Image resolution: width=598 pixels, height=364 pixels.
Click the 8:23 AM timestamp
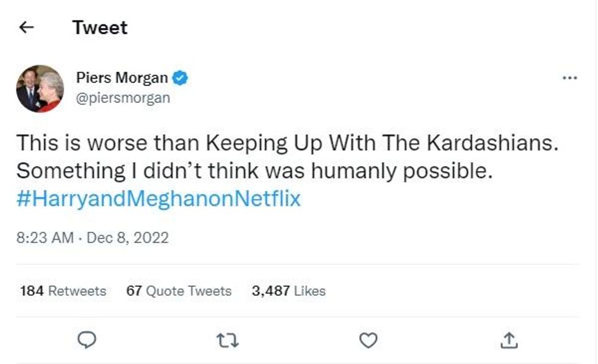point(45,237)
